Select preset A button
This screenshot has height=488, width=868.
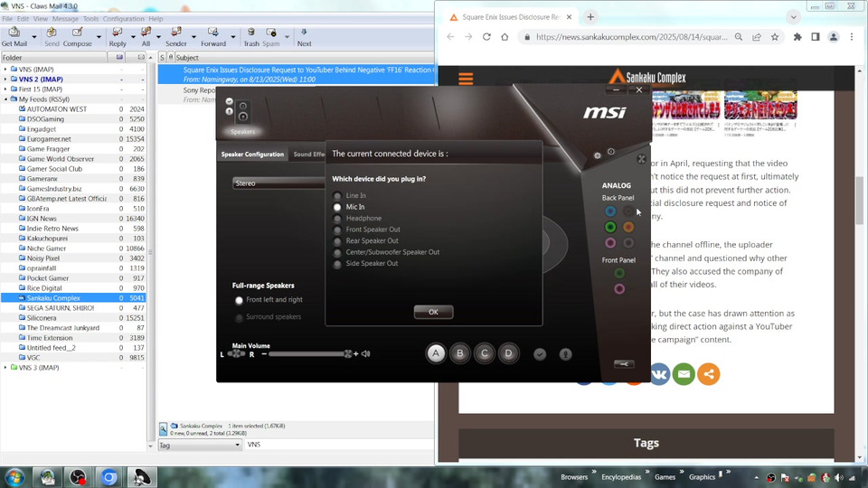click(436, 353)
